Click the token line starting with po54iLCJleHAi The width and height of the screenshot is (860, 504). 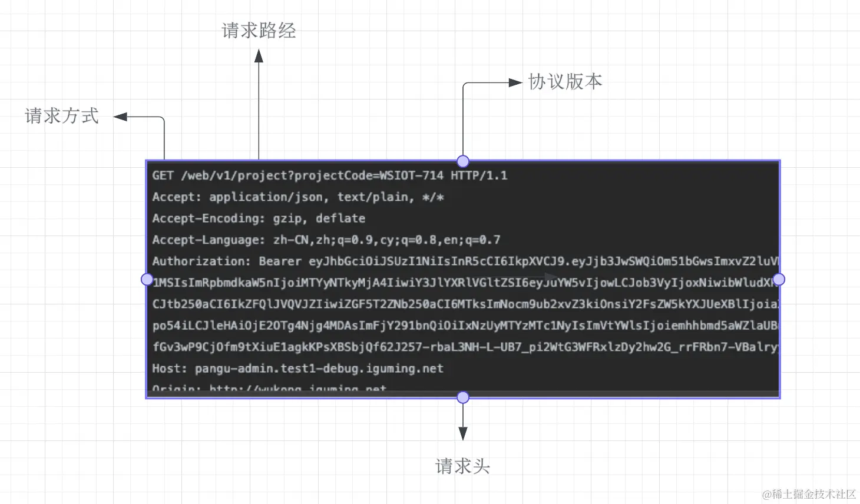point(465,326)
